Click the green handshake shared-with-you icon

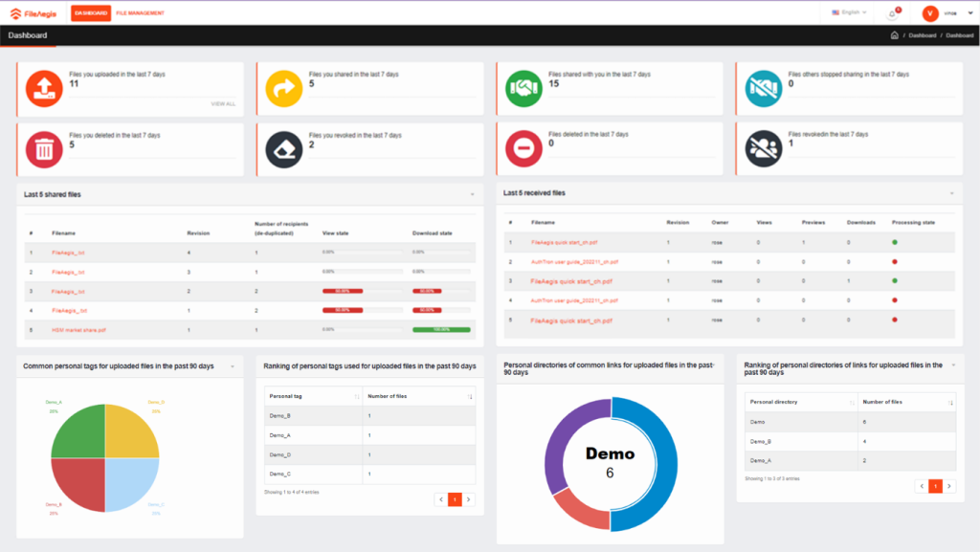pyautogui.click(x=523, y=89)
